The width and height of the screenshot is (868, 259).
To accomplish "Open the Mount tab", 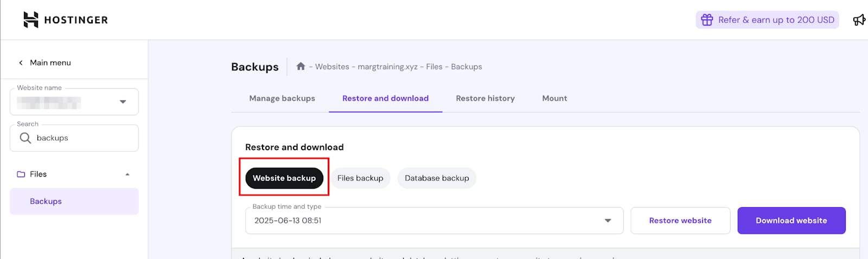I will click(x=554, y=99).
